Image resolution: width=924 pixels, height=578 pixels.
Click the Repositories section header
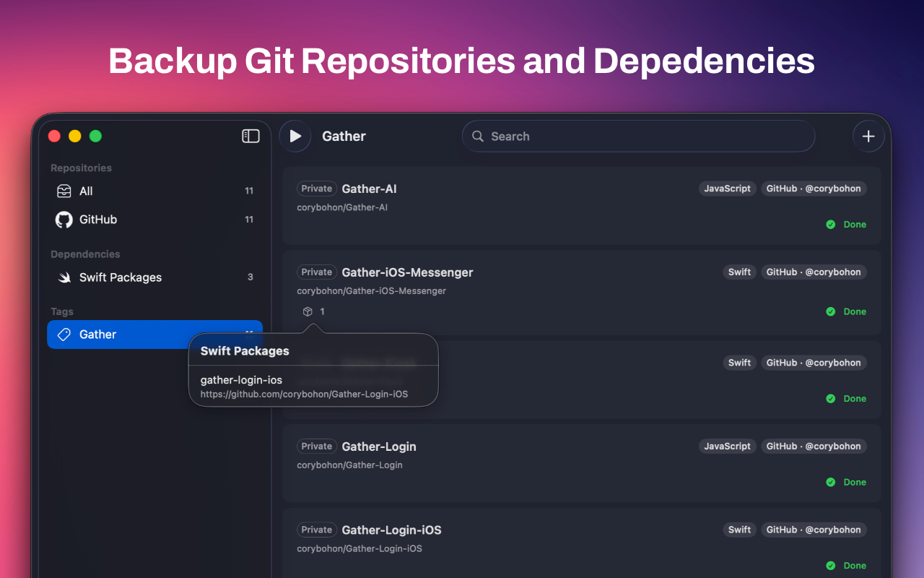pos(82,168)
